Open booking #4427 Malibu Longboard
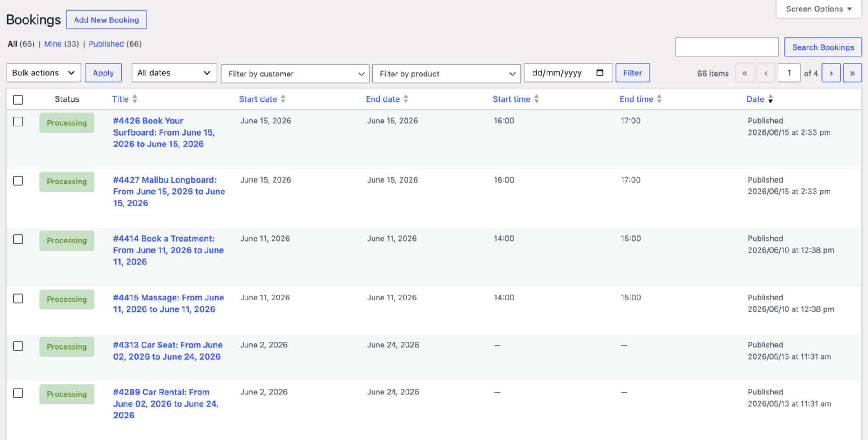This screenshot has width=868, height=440. [x=169, y=192]
